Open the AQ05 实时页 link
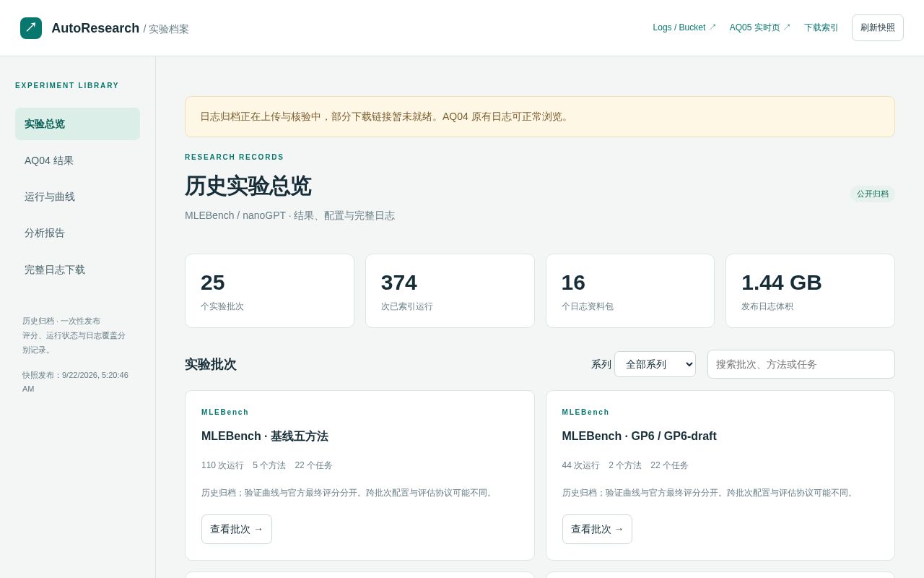This screenshot has width=924, height=578. click(760, 27)
